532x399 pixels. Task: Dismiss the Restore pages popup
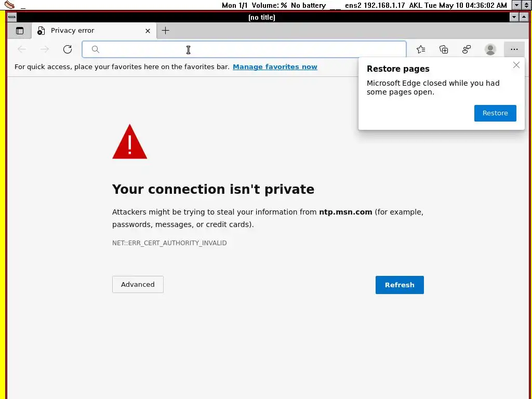pyautogui.click(x=516, y=65)
